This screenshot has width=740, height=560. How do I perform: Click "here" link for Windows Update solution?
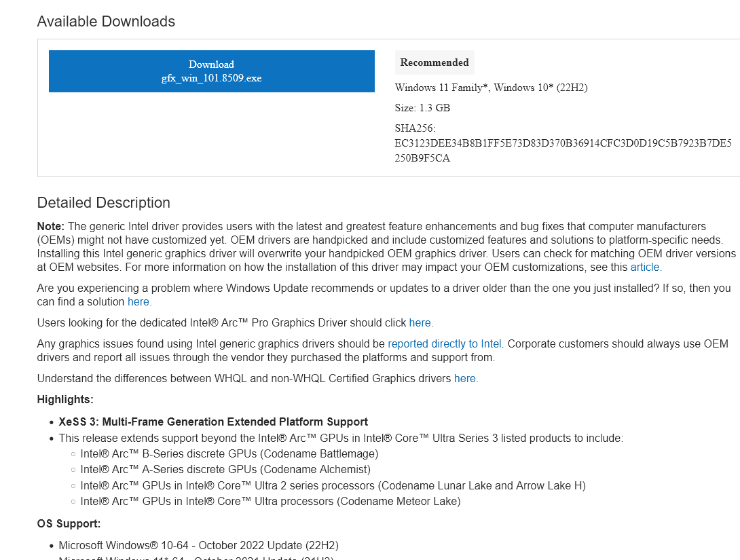[138, 301]
